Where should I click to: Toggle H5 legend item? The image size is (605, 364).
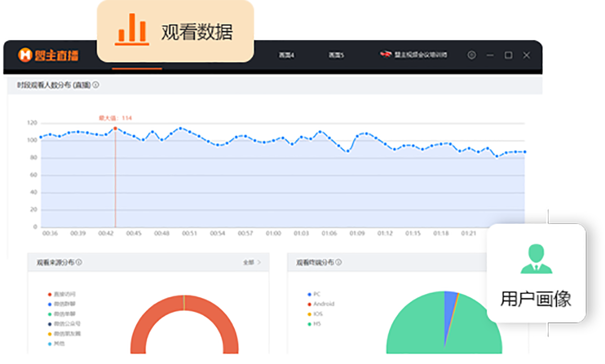click(x=314, y=324)
